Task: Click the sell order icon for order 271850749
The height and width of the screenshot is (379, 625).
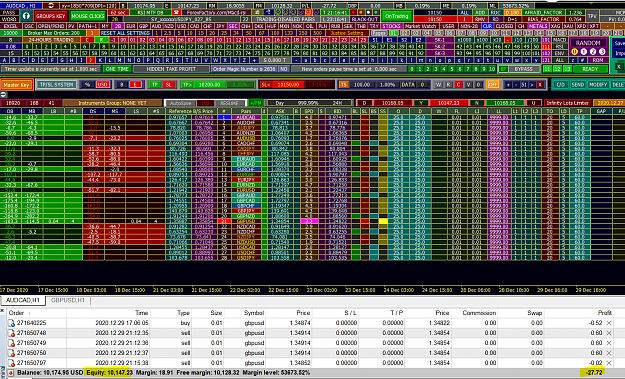Action: pyautogui.click(x=12, y=343)
